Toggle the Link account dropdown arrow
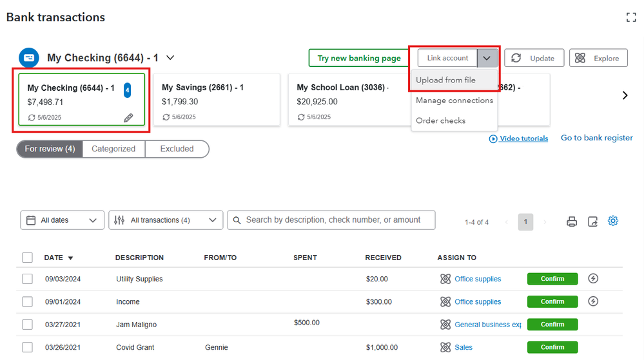 [x=487, y=58]
